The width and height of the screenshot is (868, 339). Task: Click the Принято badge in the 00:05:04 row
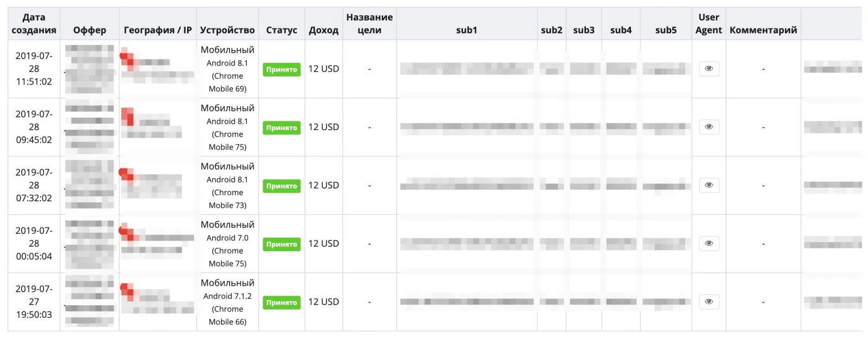[x=282, y=244]
